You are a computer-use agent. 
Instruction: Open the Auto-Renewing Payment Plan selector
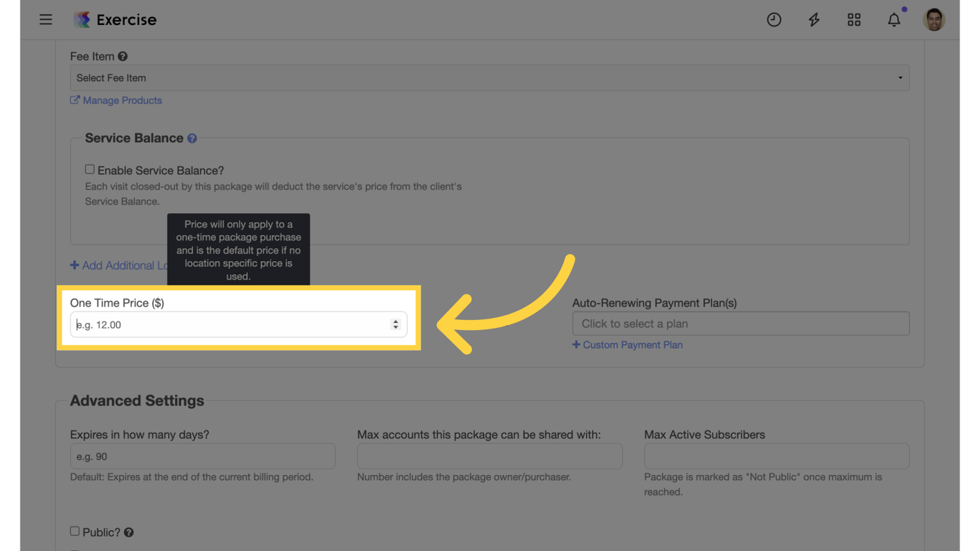tap(740, 324)
